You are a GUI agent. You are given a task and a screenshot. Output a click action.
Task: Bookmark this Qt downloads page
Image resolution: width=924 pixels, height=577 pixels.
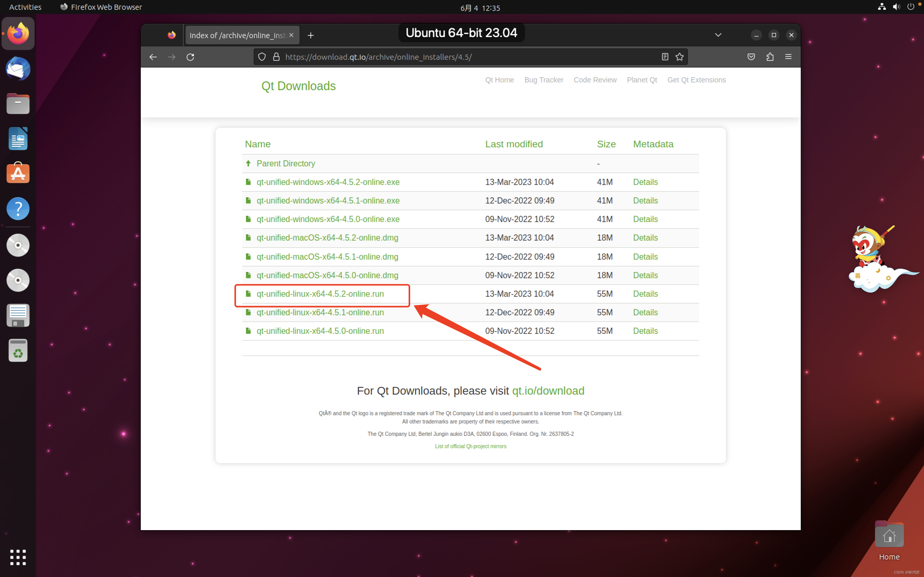pos(680,56)
